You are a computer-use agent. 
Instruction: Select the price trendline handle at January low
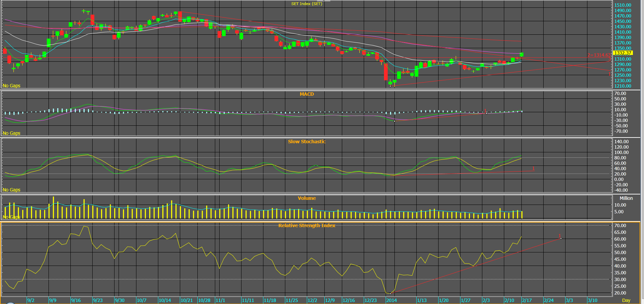pos(390,86)
